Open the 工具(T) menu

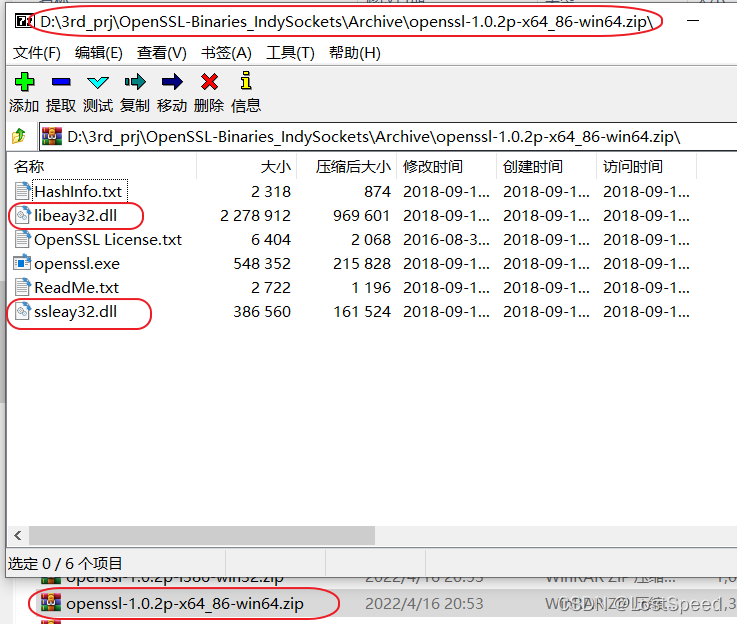point(291,53)
